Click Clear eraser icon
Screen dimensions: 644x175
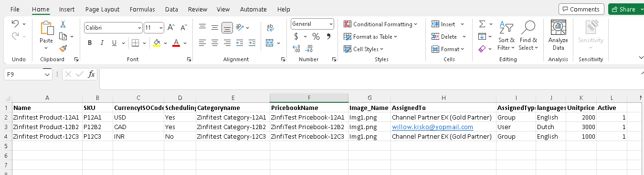(x=482, y=49)
